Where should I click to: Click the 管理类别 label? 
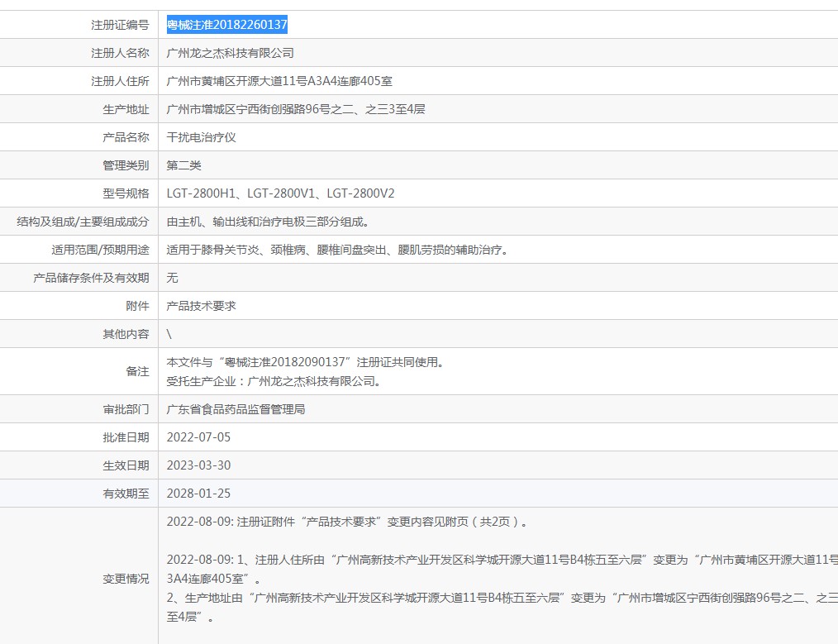click(126, 165)
